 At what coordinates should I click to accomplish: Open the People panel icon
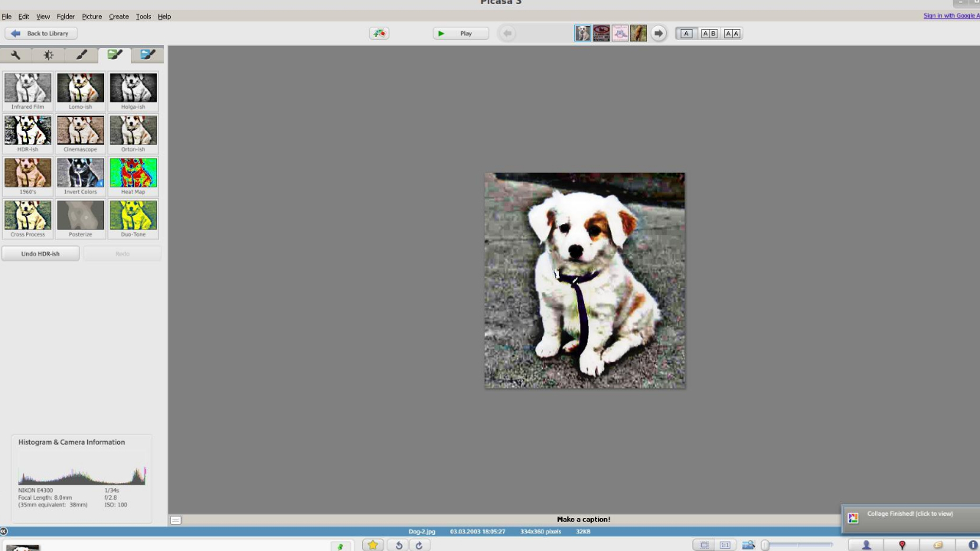pyautogui.click(x=866, y=545)
